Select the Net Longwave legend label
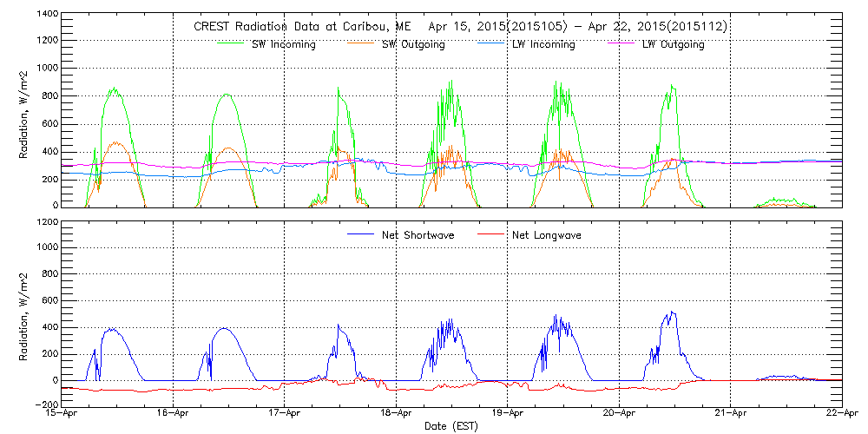Image resolution: width=868 pixels, height=434 pixels. (x=547, y=235)
